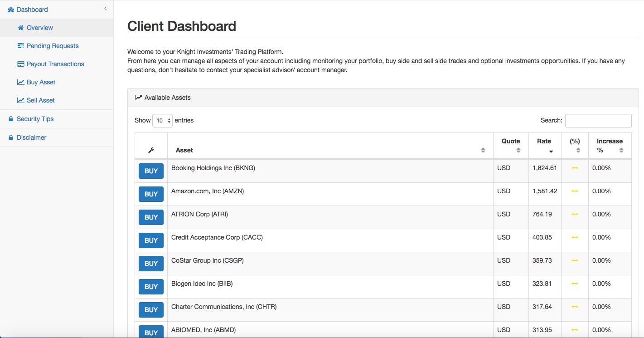This screenshot has width=644, height=338.
Task: Click the rate value 317.64
Action: click(542, 307)
